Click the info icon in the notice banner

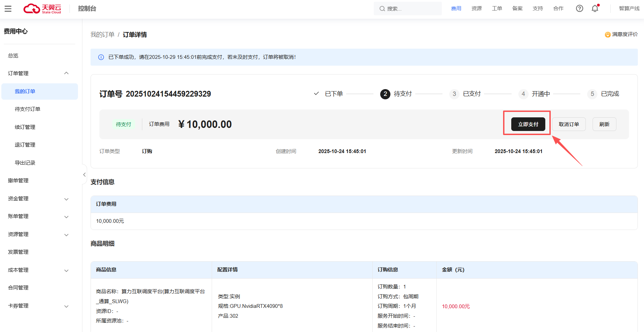click(x=101, y=57)
